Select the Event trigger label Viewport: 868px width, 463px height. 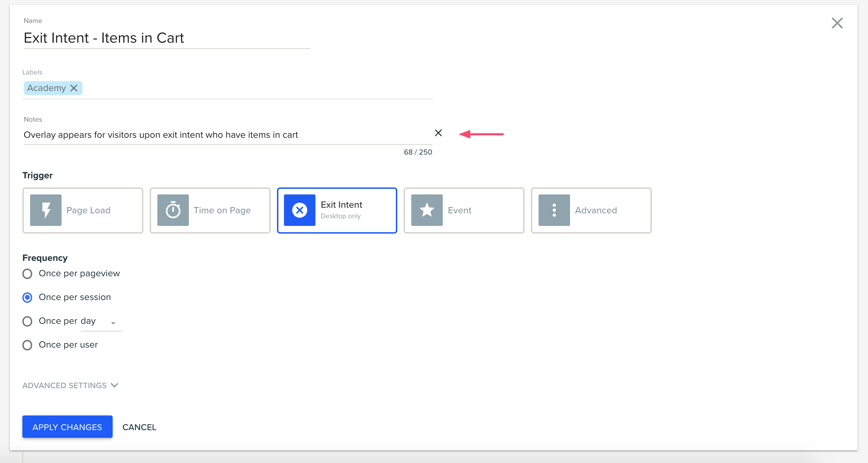pyautogui.click(x=460, y=210)
